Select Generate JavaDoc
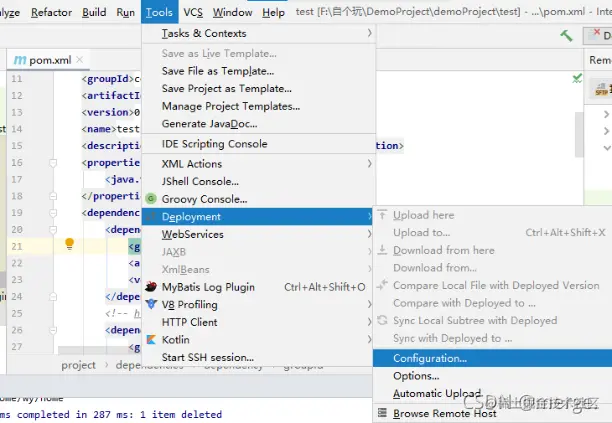Image resolution: width=612 pixels, height=423 pixels. [x=258, y=124]
